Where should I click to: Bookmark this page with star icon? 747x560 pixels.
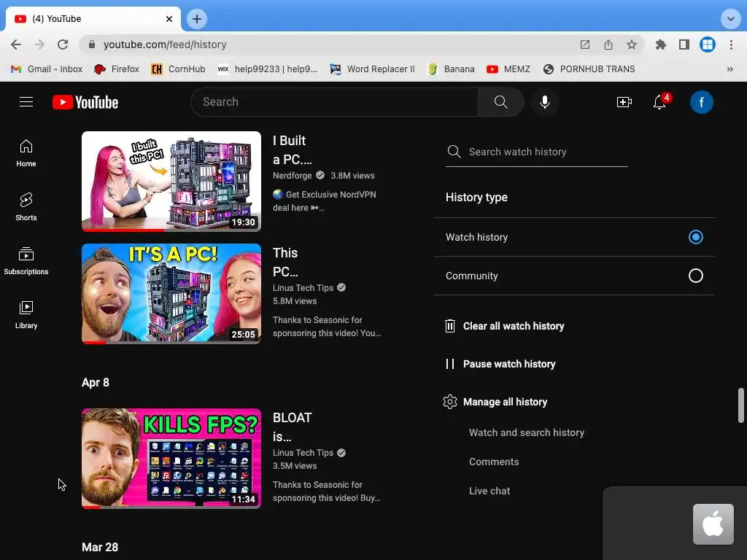click(x=632, y=44)
